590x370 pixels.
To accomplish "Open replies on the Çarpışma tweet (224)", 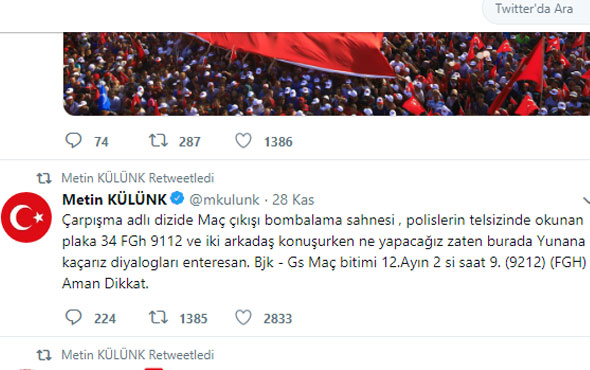I will (x=73, y=317).
